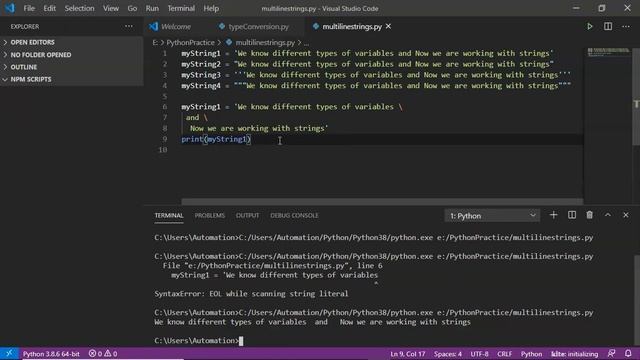Click the terminal prompt input line
This screenshot has width=640, height=360.
point(199,341)
